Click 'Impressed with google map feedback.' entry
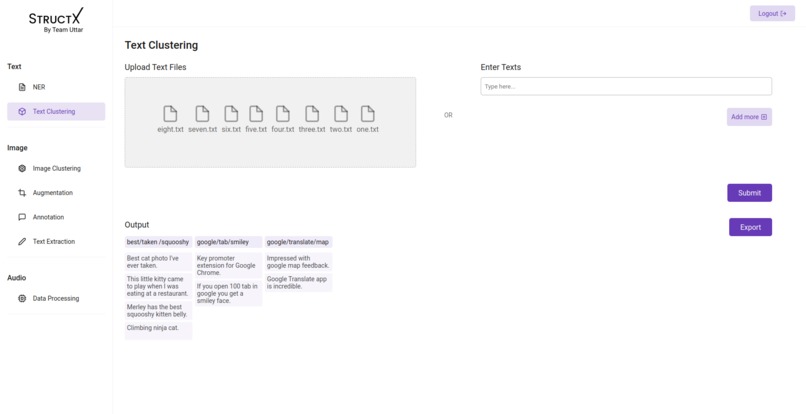806x414 pixels. (x=298, y=262)
